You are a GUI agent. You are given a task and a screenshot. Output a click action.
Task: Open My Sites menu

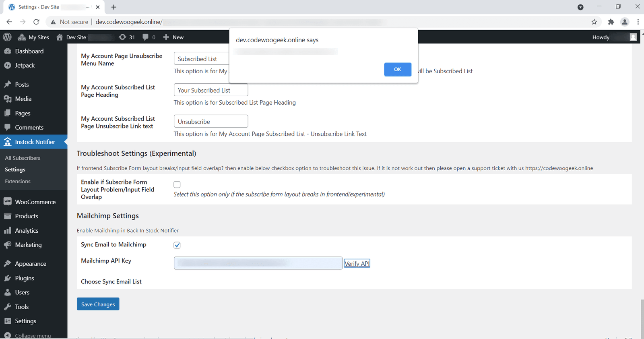pyautogui.click(x=33, y=37)
